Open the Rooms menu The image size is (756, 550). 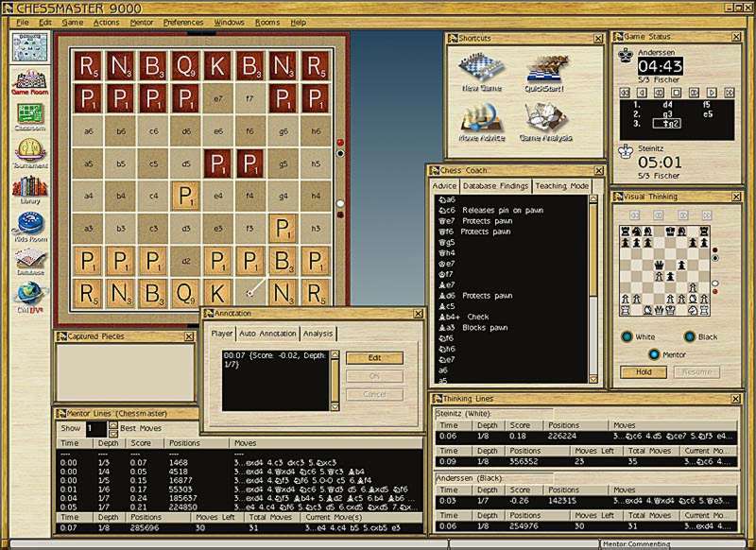267,22
